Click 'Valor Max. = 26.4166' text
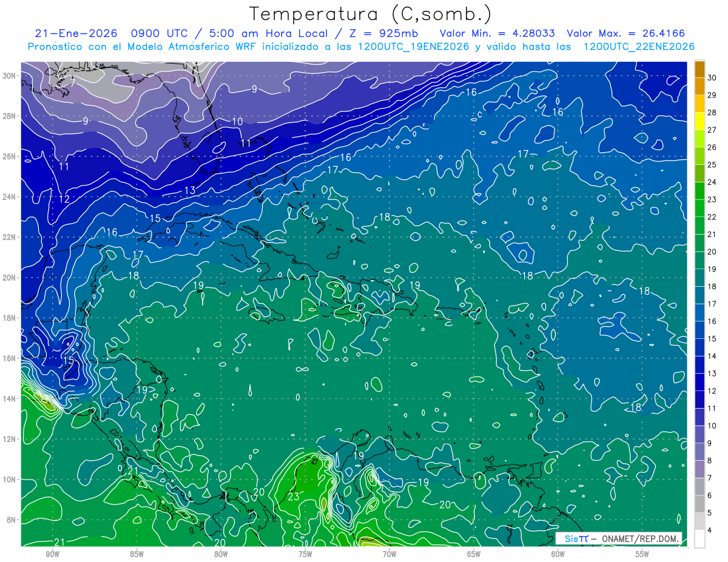728x562 pixels. coord(625,33)
